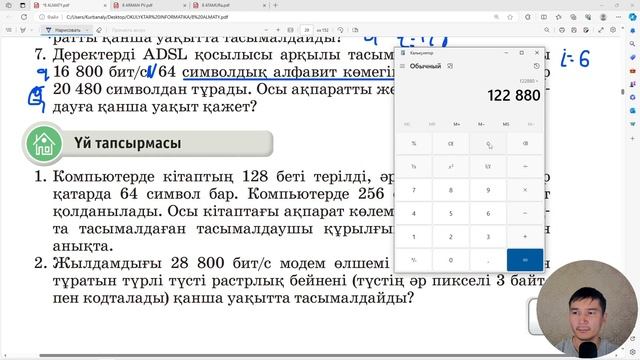640x360 pixels.
Task: Toggle Calculator keep-on-top icon
Action: pos(450,66)
